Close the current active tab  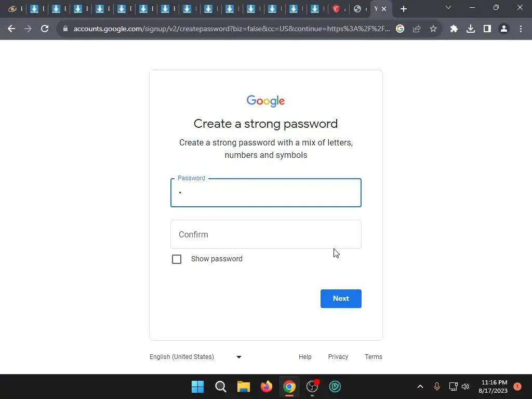[384, 9]
